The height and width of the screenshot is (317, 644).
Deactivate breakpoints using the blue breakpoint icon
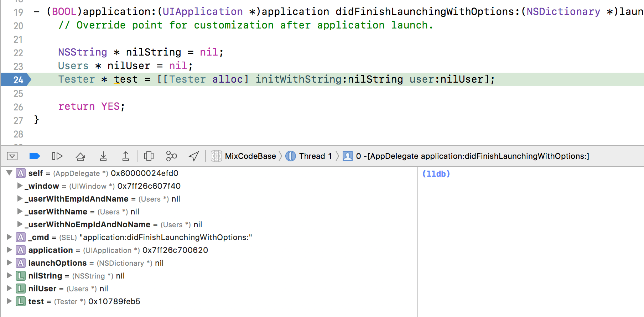pos(35,156)
